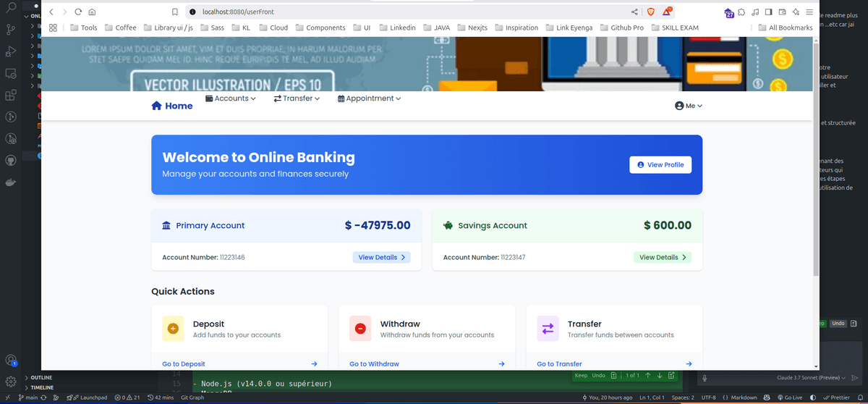Reload the page in the browser
This screenshot has width=868, height=404.
(x=78, y=12)
